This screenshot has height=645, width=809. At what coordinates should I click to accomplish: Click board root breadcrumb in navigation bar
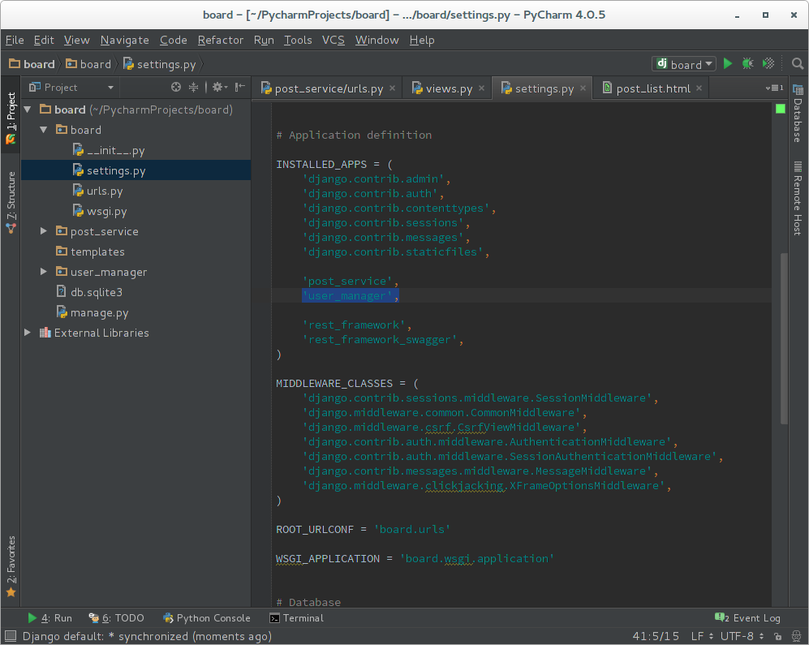click(32, 64)
